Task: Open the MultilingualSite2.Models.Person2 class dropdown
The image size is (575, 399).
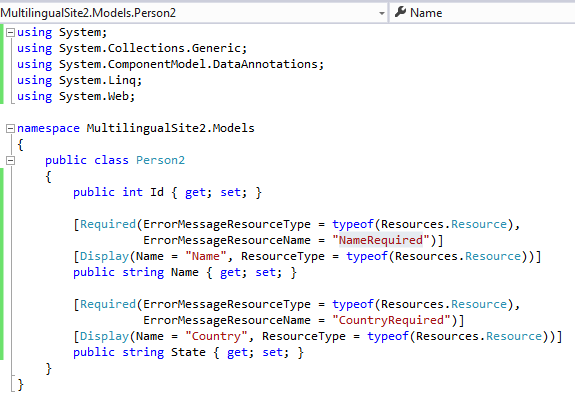Action: point(193,13)
